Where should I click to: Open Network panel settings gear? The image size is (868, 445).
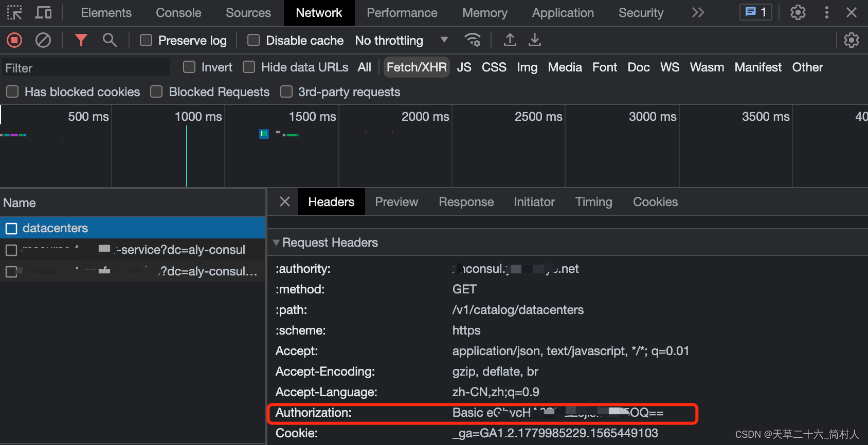(852, 40)
